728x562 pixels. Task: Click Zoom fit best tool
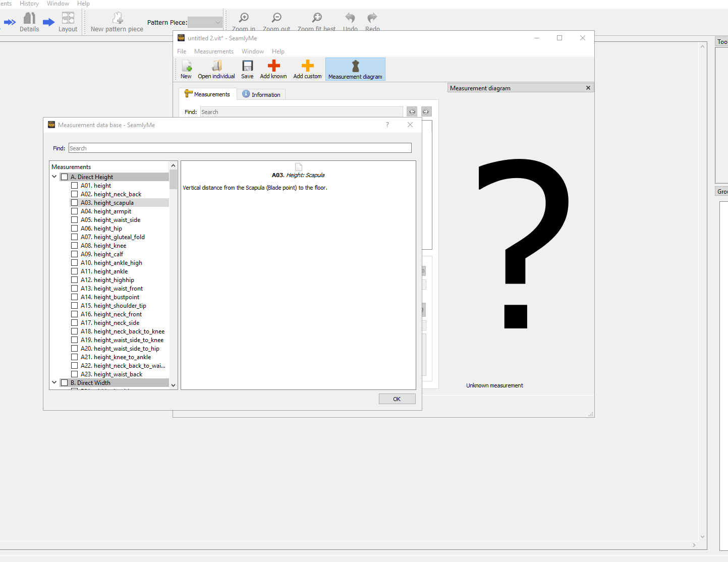point(316,22)
